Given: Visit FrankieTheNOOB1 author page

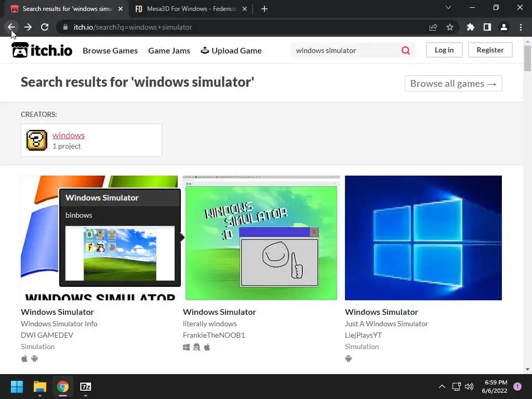Looking at the screenshot, I should pyautogui.click(x=214, y=335).
